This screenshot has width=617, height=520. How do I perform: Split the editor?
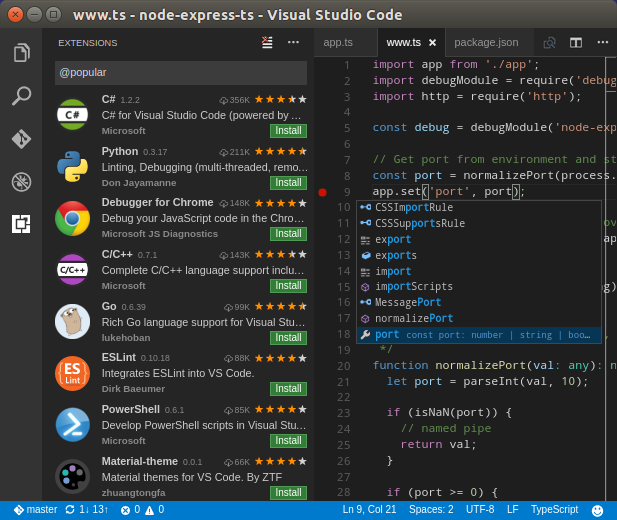tap(576, 42)
